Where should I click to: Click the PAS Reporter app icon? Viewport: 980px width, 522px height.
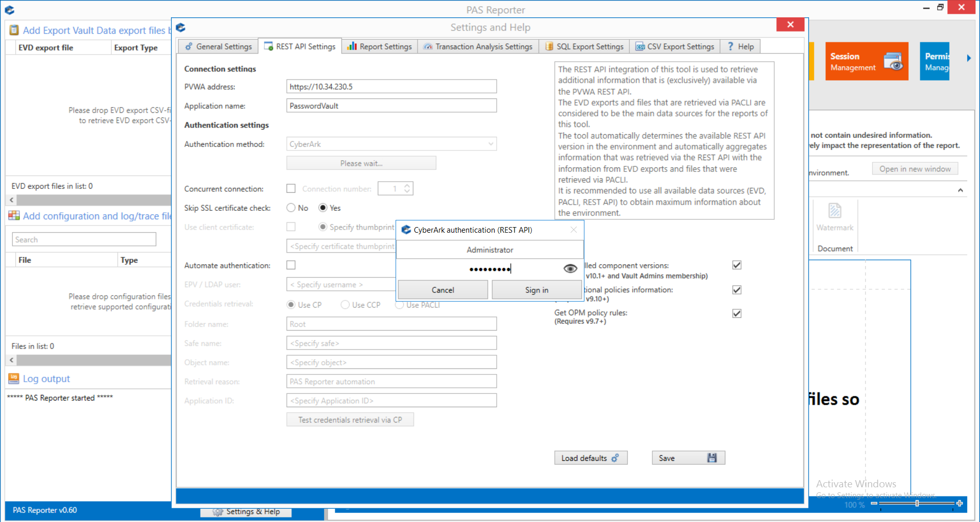tap(9, 9)
